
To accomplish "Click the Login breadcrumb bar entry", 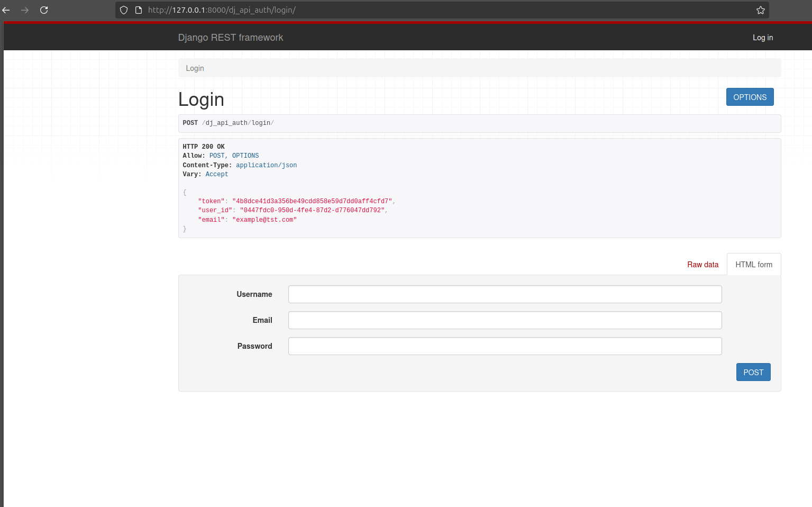I will (195, 68).
